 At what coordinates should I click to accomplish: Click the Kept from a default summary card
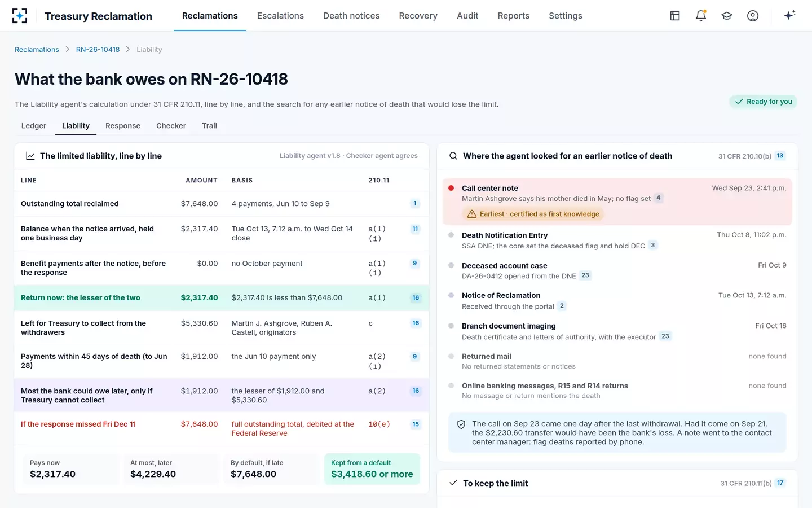click(x=372, y=469)
